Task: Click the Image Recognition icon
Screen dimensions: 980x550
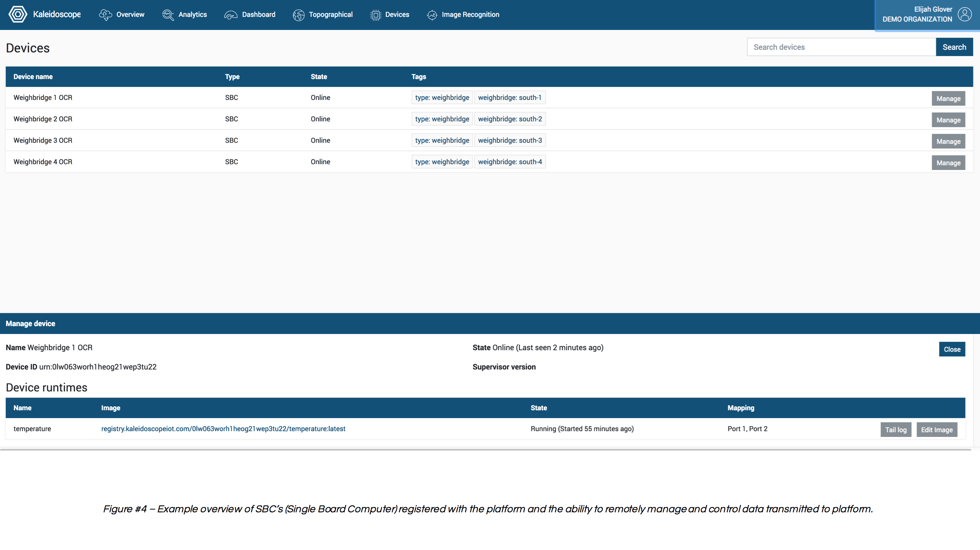Action: pyautogui.click(x=432, y=15)
